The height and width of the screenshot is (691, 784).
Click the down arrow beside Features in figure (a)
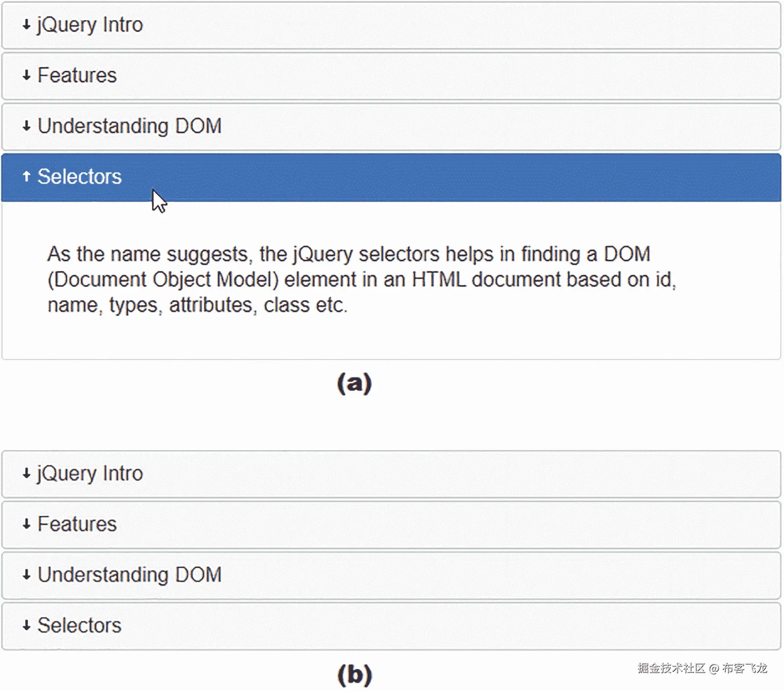tap(26, 75)
